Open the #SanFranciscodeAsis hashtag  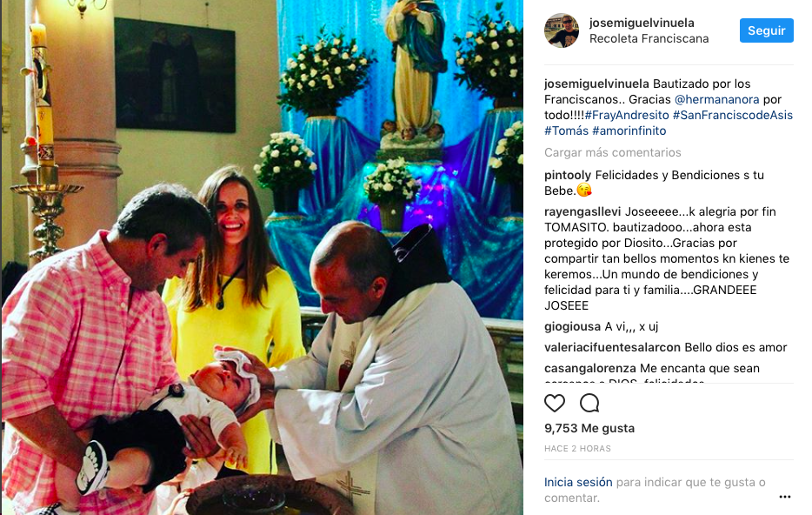(x=732, y=115)
